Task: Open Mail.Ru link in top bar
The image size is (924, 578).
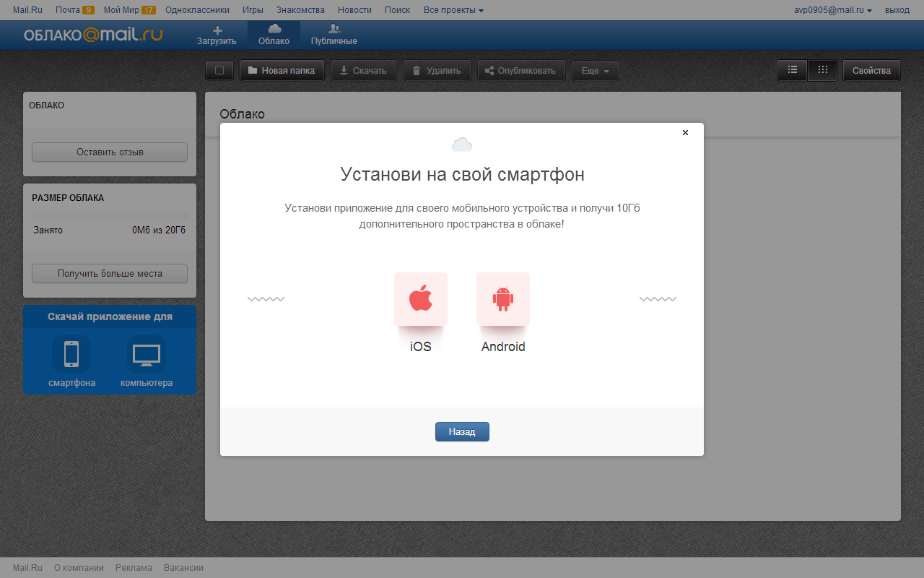Action: [x=28, y=10]
